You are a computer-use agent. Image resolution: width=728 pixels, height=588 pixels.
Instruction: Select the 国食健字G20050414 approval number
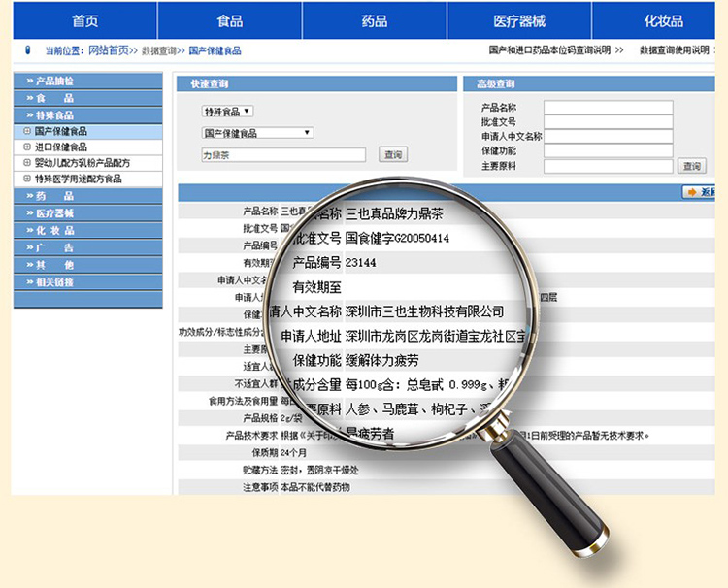pos(397,239)
